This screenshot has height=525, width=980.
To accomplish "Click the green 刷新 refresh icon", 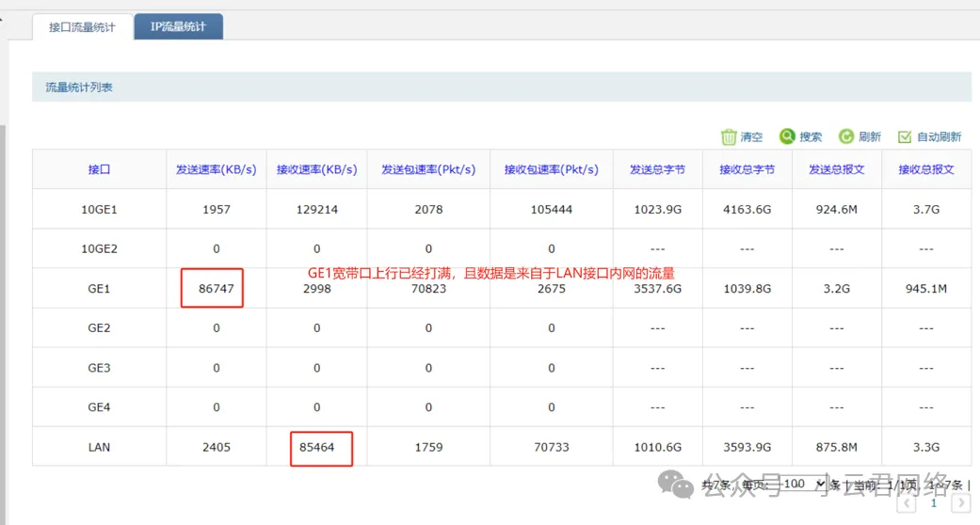I will [845, 136].
